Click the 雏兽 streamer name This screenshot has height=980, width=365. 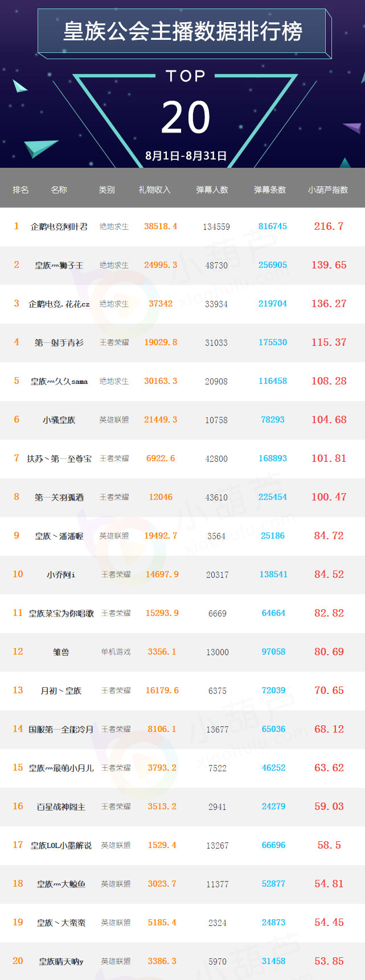click(61, 652)
